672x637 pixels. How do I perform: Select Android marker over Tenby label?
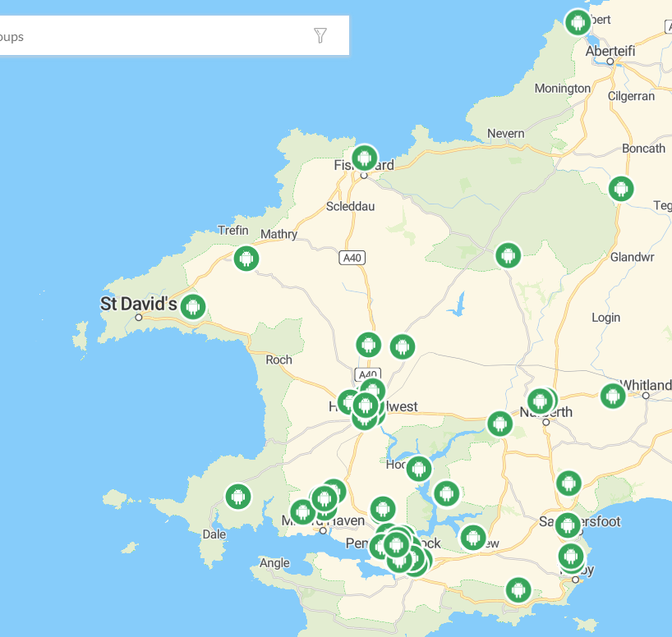571,557
